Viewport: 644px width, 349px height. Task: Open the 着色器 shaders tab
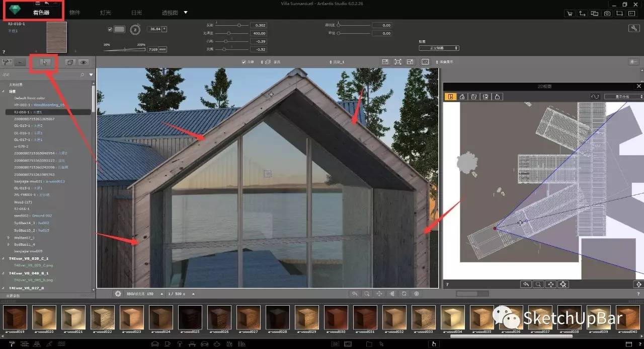coord(41,12)
